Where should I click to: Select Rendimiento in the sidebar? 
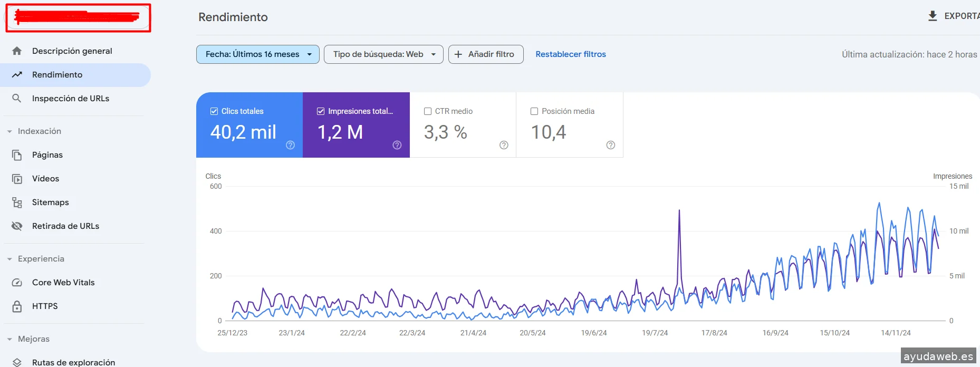point(57,75)
